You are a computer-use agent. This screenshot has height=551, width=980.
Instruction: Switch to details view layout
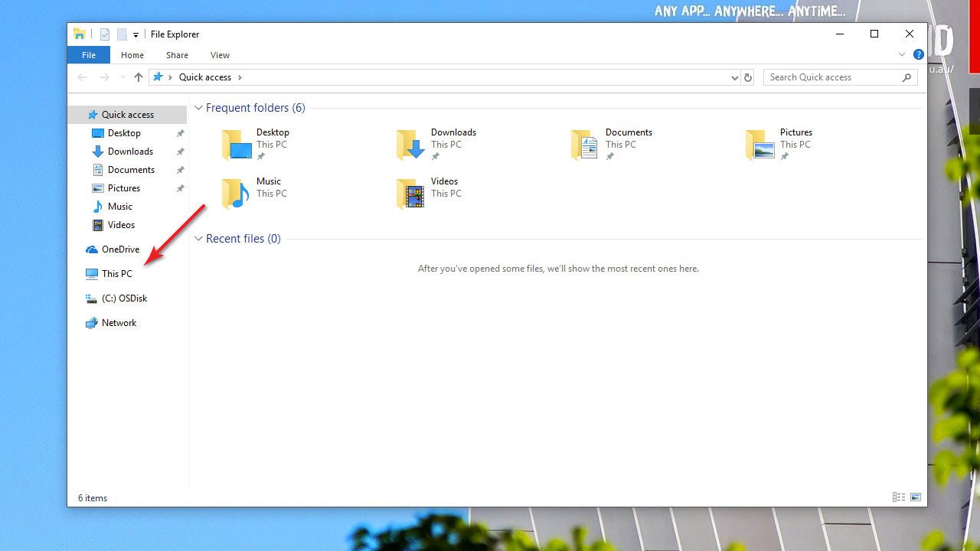[x=899, y=497]
